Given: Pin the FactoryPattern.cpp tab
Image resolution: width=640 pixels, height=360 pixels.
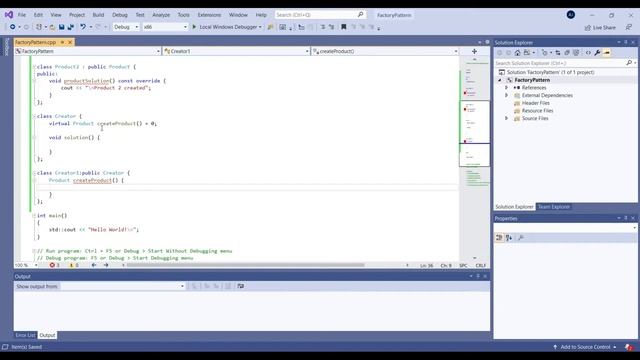Looking at the screenshot, I should point(62,42).
